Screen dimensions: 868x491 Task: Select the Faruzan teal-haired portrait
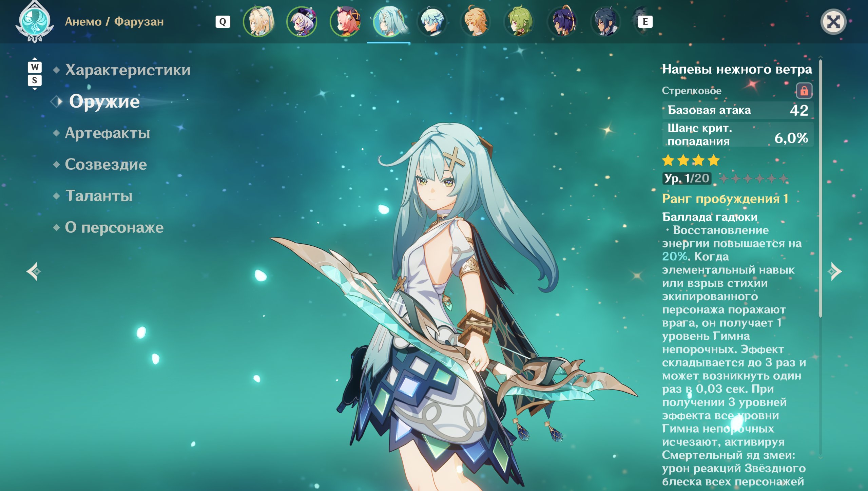(389, 22)
